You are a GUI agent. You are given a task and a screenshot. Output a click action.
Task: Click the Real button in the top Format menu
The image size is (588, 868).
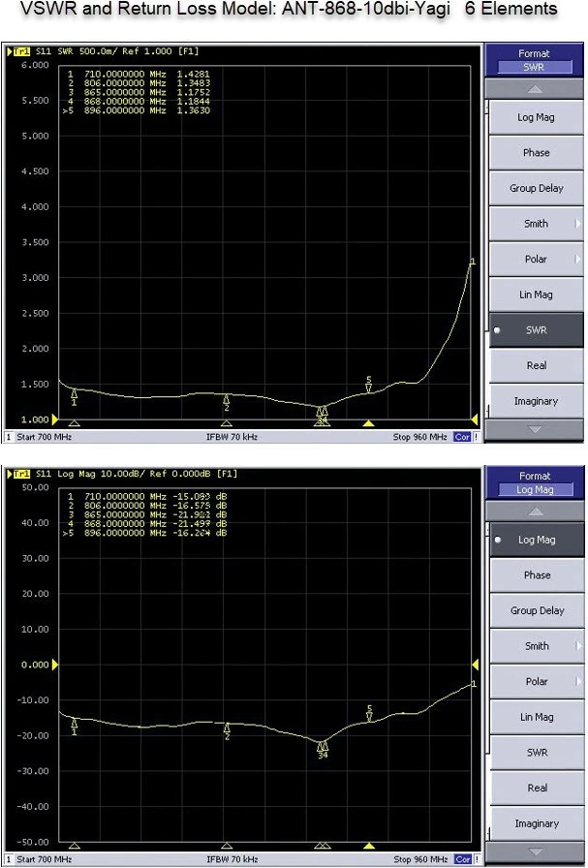click(x=536, y=366)
